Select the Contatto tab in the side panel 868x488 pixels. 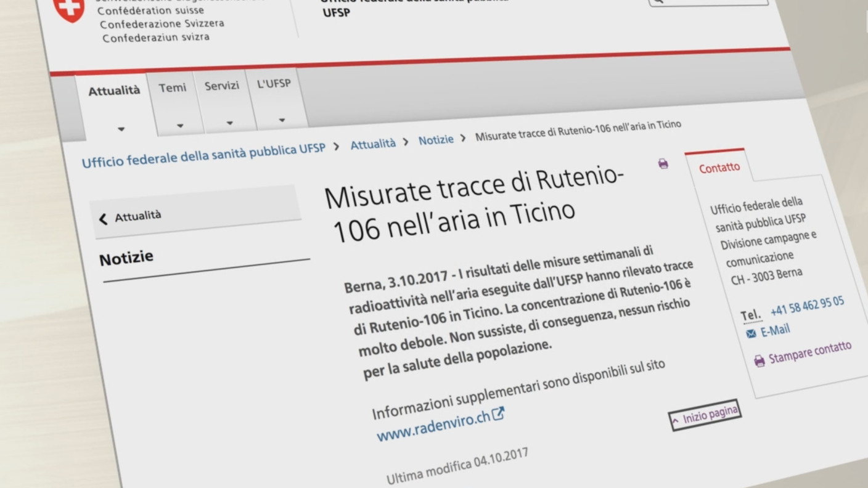click(719, 167)
